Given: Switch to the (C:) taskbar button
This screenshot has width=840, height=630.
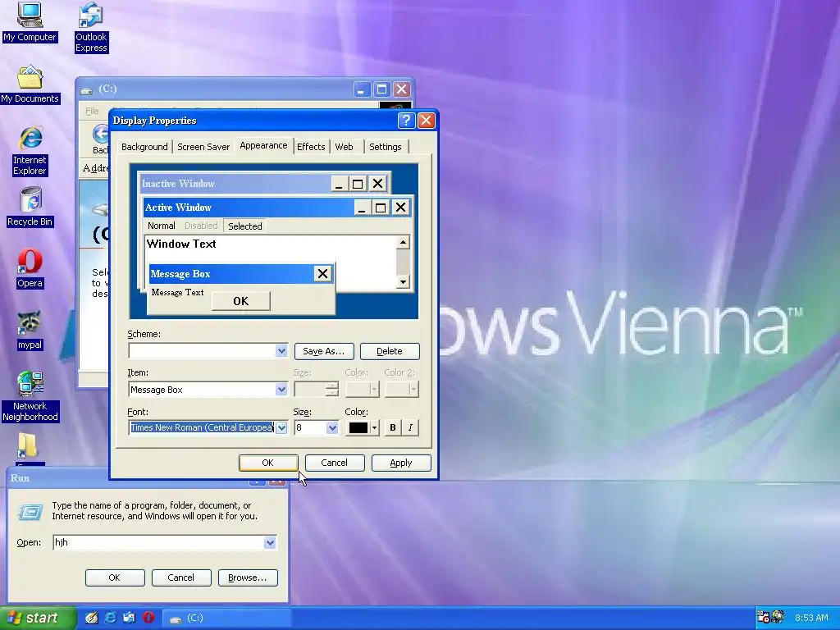Looking at the screenshot, I should click(226, 619).
